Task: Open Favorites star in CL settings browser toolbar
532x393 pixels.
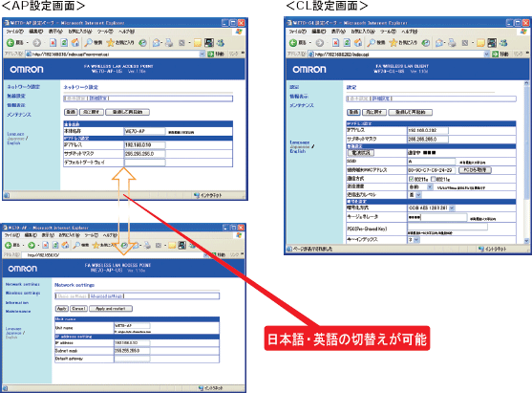Action: [x=393, y=42]
